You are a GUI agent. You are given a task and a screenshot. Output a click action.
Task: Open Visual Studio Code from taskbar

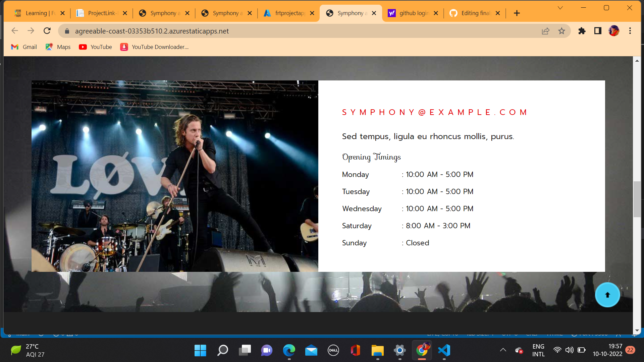[x=444, y=350]
